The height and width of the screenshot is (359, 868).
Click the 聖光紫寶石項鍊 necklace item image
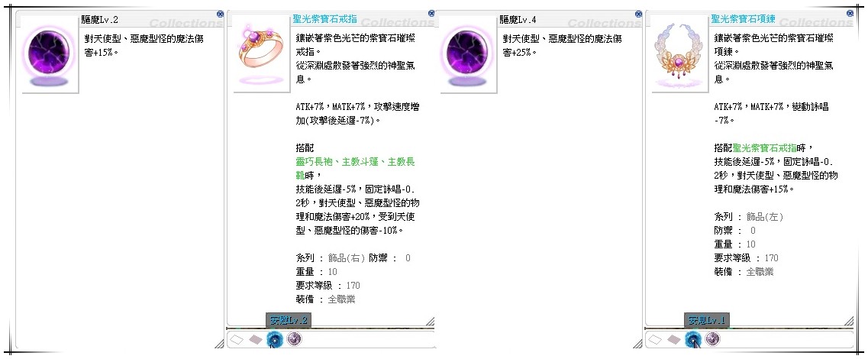tap(679, 55)
